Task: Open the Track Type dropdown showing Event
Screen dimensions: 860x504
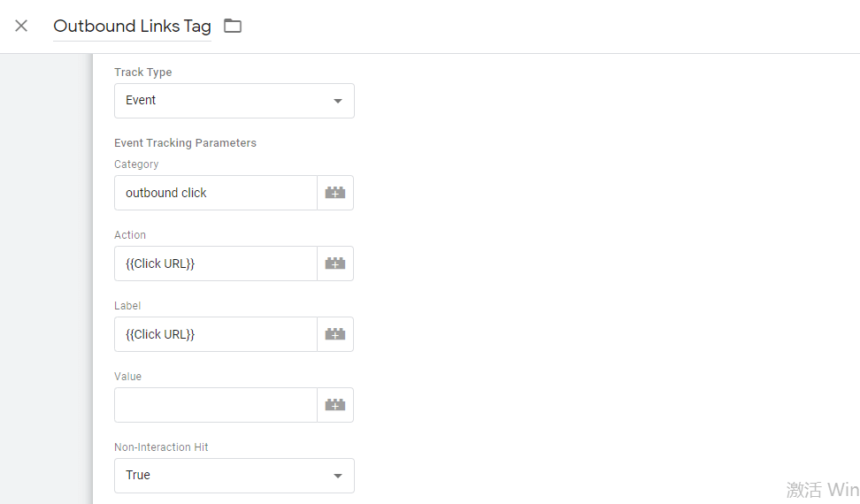Action: click(234, 101)
